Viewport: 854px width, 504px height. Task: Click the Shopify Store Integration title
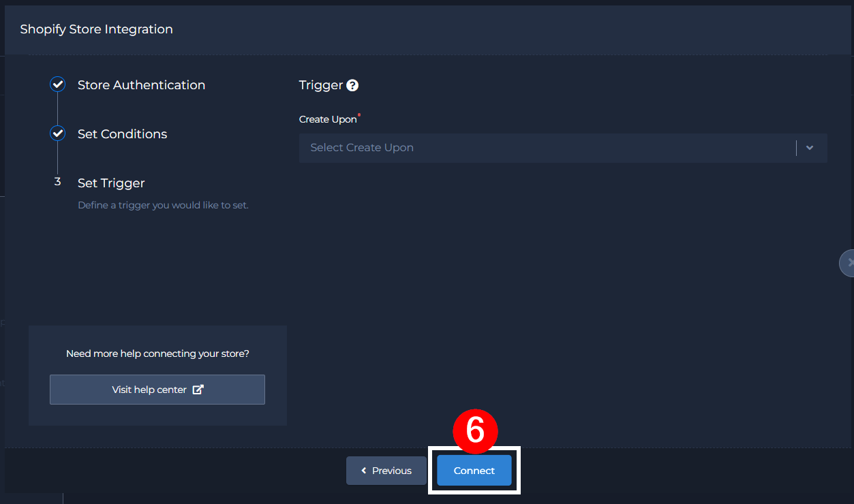click(96, 29)
